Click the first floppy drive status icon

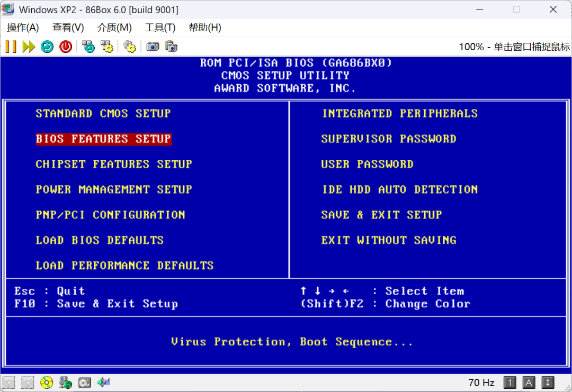pos(8,382)
